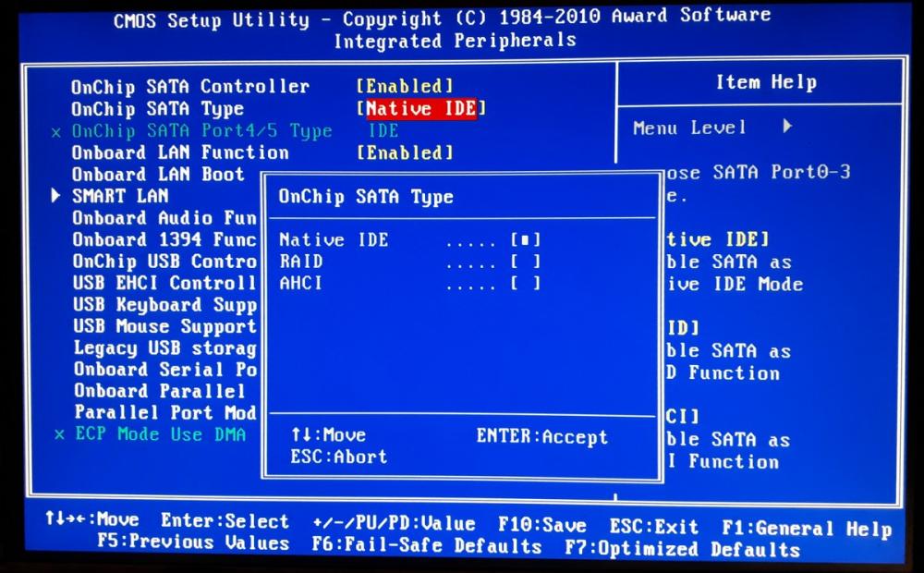Click the Menu Level arrow in Item Help

pyautogui.click(x=787, y=127)
